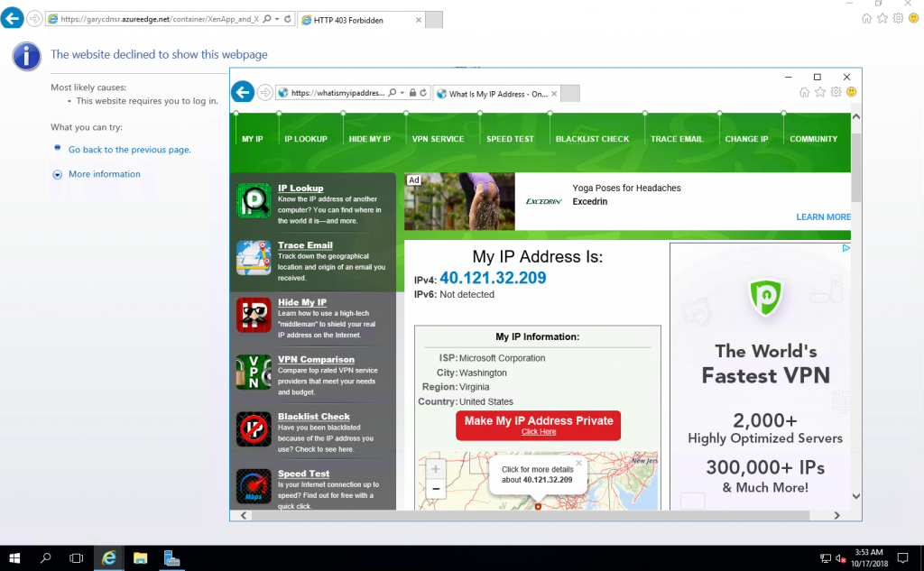Close the HTTP 403 Forbidden tab
This screenshot has width=924, height=571.
point(419,20)
